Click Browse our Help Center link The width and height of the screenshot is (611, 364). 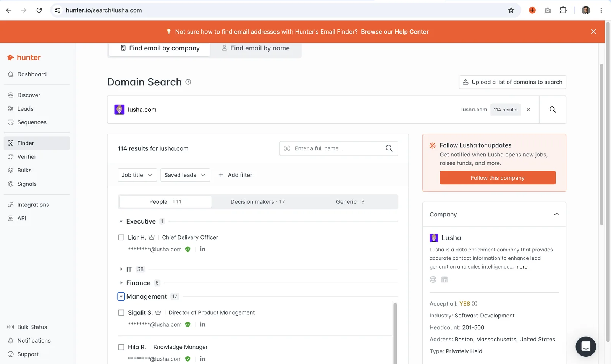pyautogui.click(x=395, y=32)
